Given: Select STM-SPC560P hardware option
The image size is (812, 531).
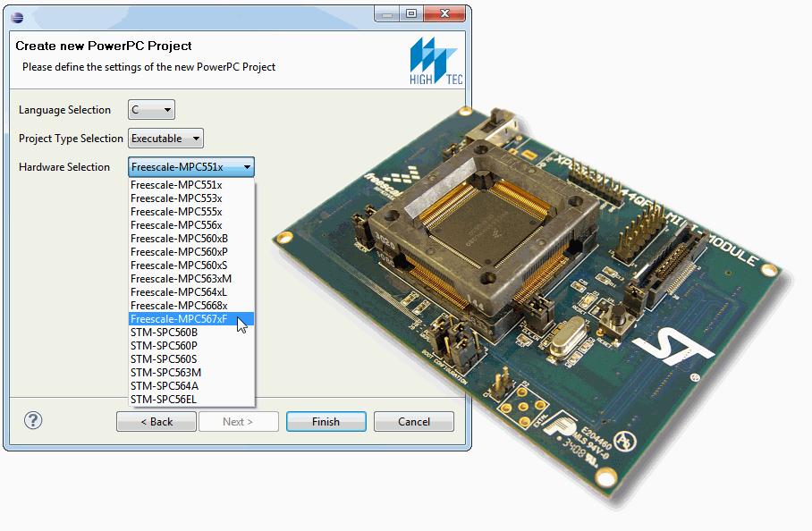Looking at the screenshot, I should (191, 346).
